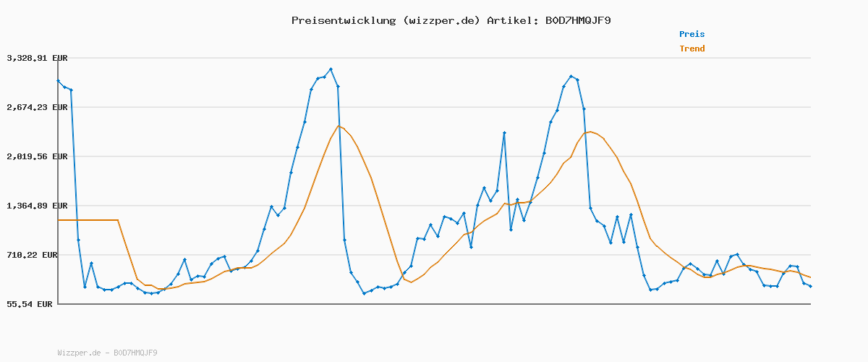This screenshot has height=362, width=868.
Task: Click the last blue price point at right edge
Action: 810,286
